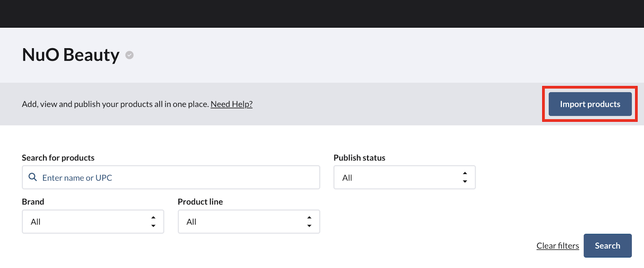Image resolution: width=644 pixels, height=268 pixels.
Task: Click the 'Add, view and publish your products' text
Action: tap(116, 104)
